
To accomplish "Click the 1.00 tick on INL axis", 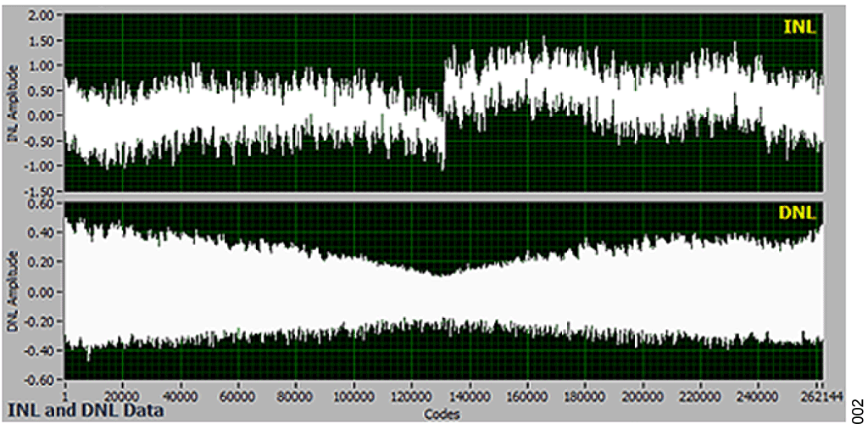I will point(41,65).
